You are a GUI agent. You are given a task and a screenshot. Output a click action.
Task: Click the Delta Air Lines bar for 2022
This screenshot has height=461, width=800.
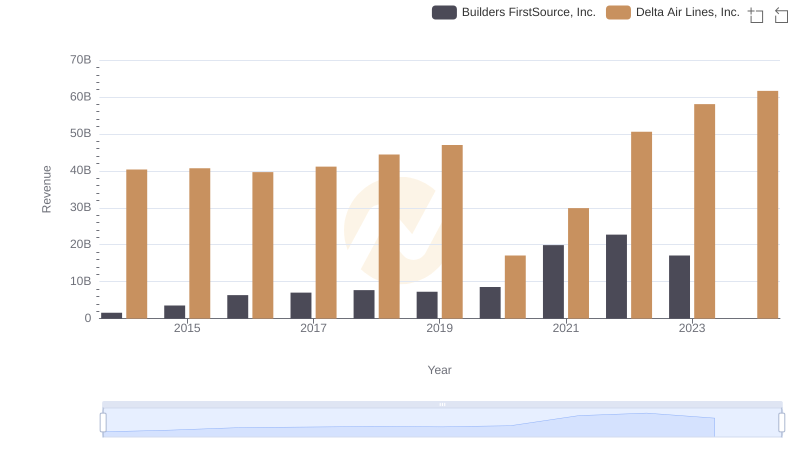point(641,225)
